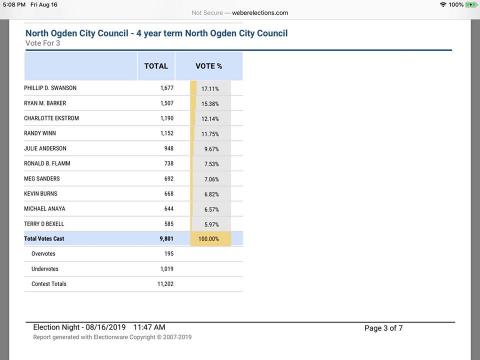This screenshot has width=480, height=360.
Task: Click the yellow 100.00% total cell
Action: click(x=210, y=239)
